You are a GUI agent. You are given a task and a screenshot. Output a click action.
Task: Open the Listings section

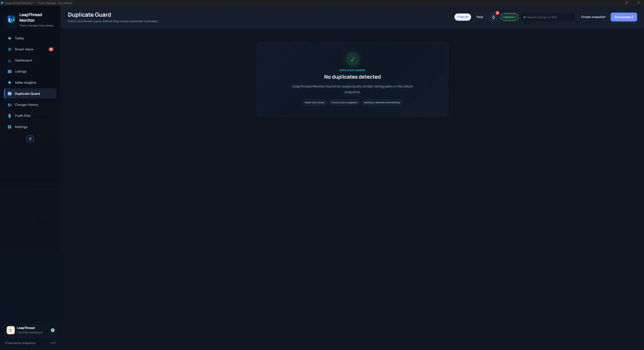coord(30,71)
